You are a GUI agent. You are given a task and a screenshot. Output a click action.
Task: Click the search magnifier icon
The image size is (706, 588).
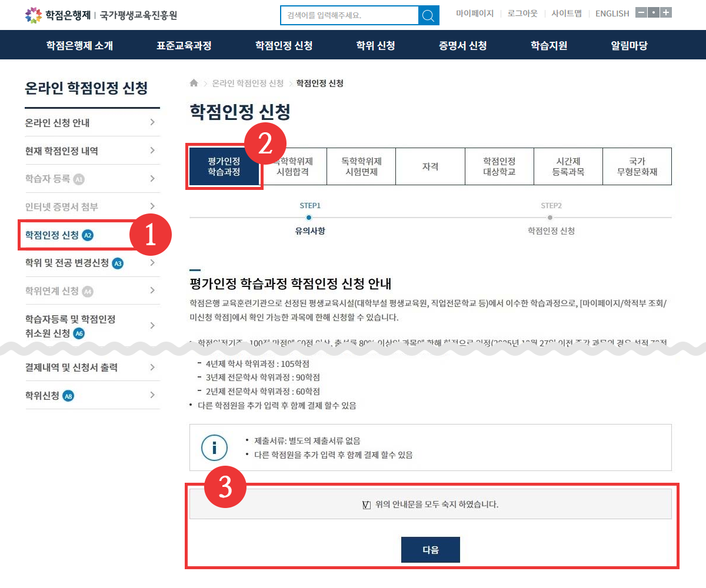(x=428, y=15)
